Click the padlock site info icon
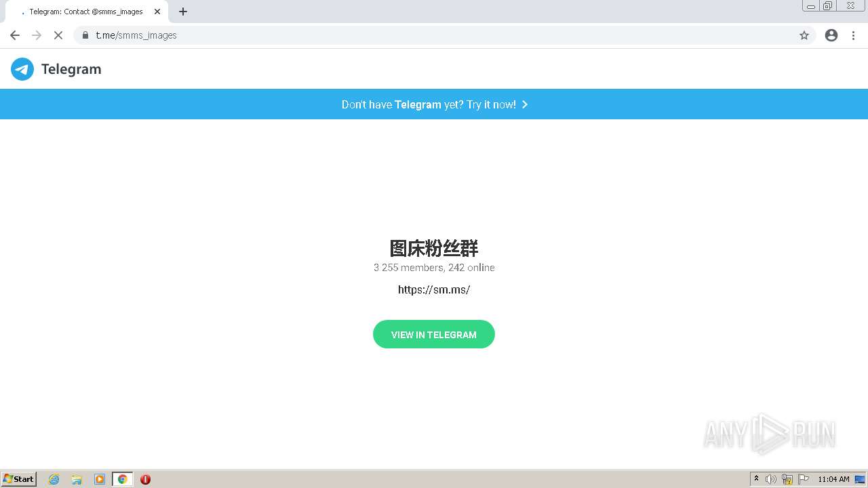 (85, 35)
